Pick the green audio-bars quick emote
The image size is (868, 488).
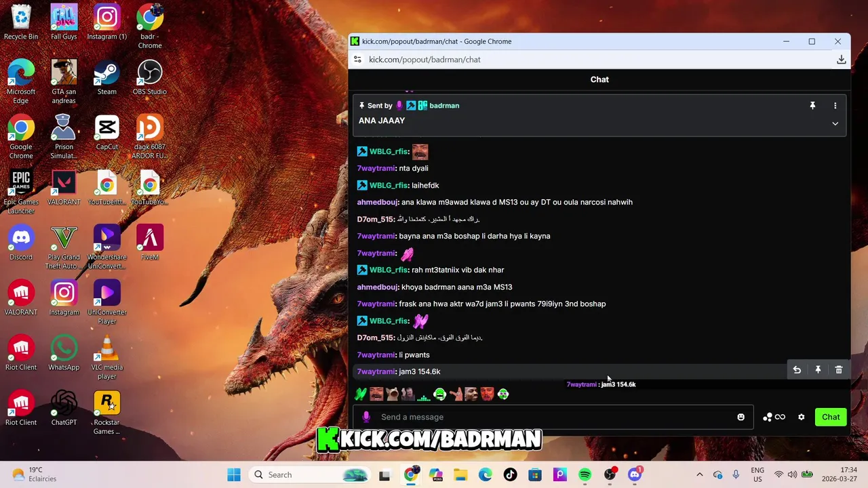tap(424, 394)
